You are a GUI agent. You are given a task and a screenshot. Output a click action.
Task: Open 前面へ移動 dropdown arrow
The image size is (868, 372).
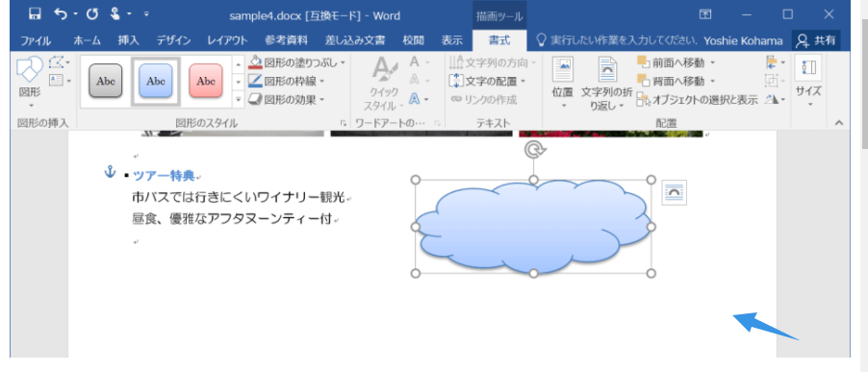tap(712, 62)
